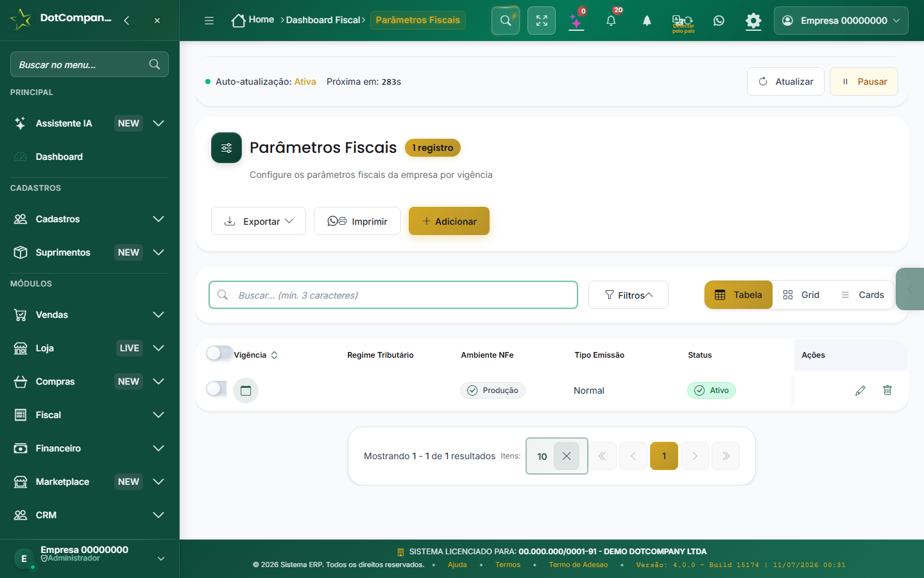924x578 pixels.
Task: Toggle fullscreen mode icon
Action: 542,21
